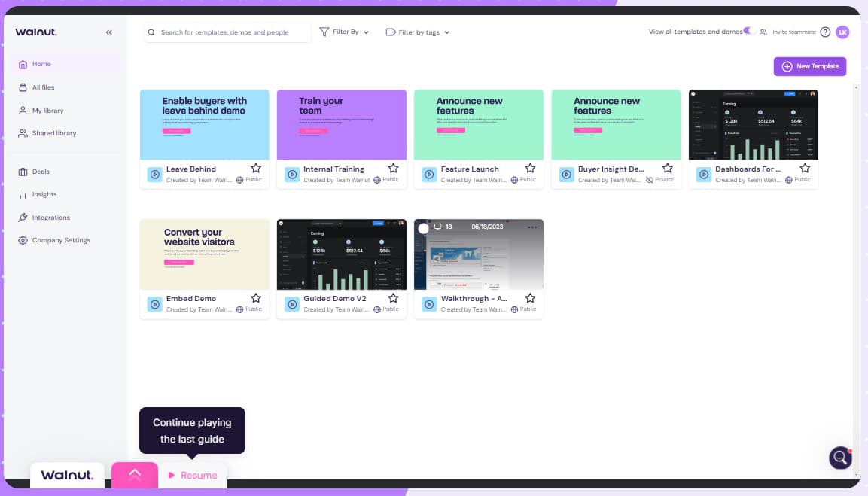
Task: Navigate to the Home menu item
Action: [x=23, y=64]
